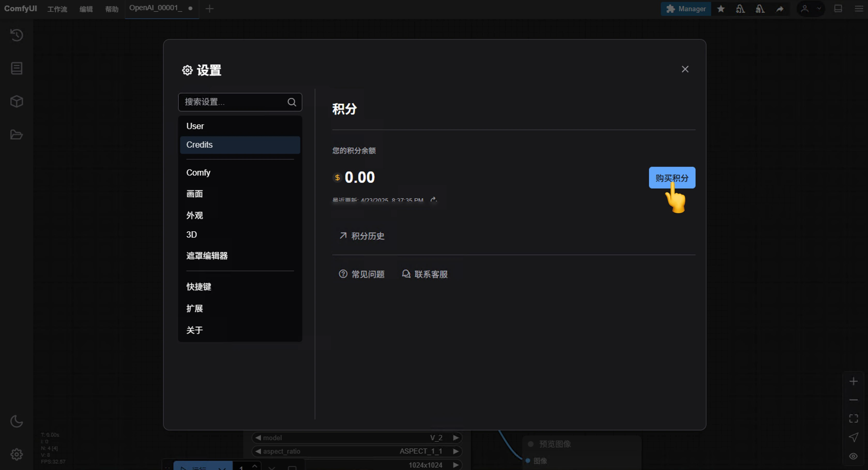This screenshot has width=868, height=470.
Task: Click previous arrow on aspect_ratio selector
Action: pyautogui.click(x=258, y=451)
